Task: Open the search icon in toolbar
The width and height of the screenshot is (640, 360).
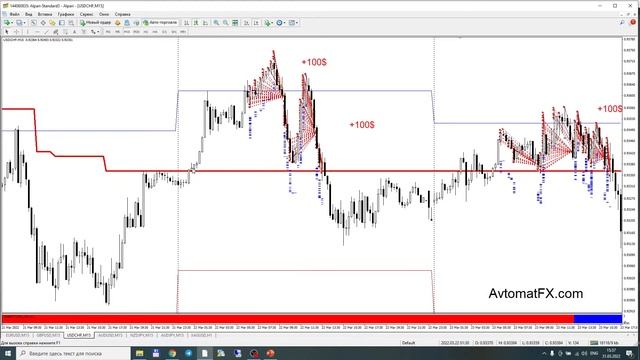Action: pos(622,22)
